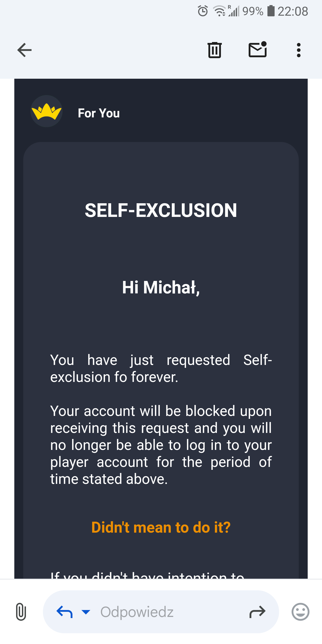Tap the "Didn't mean to do it?" heading

coord(161,527)
